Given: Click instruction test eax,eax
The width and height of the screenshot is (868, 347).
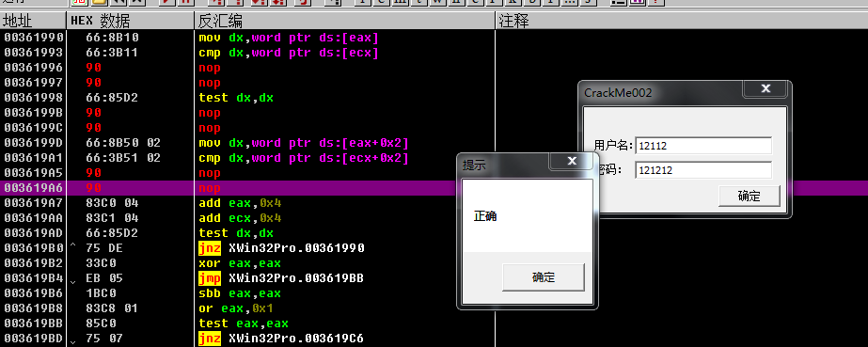Looking at the screenshot, I should [244, 323].
